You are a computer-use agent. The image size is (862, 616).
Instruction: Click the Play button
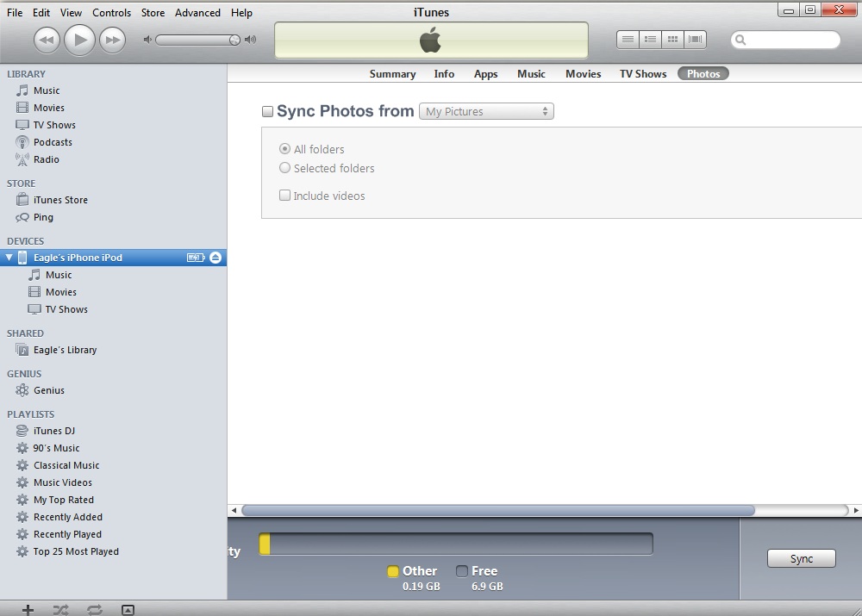tap(79, 40)
